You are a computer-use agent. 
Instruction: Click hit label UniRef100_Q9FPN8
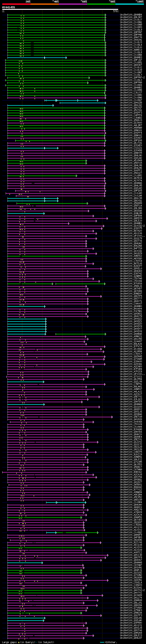(131, 35)
